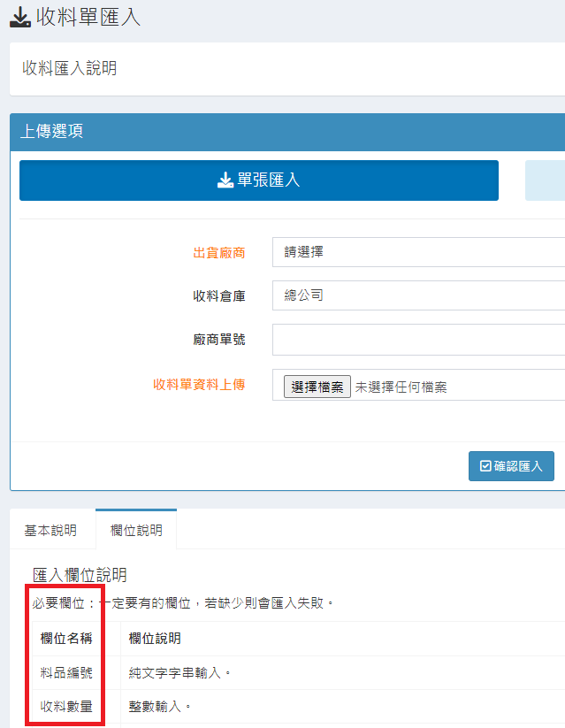Open the 出貨廠商 dropdown showing 請選擇
The height and width of the screenshot is (728, 565).
pyautogui.click(x=417, y=252)
